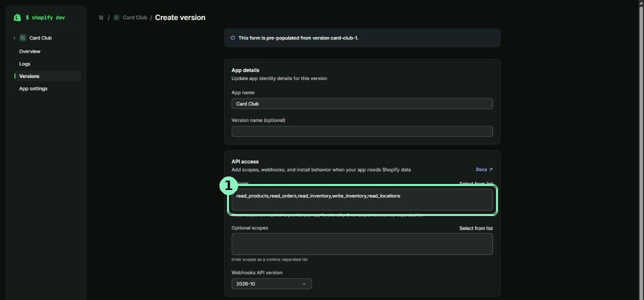The height and width of the screenshot is (300, 644).
Task: Click the Card Club icon in breadcrumb
Action: [x=116, y=17]
